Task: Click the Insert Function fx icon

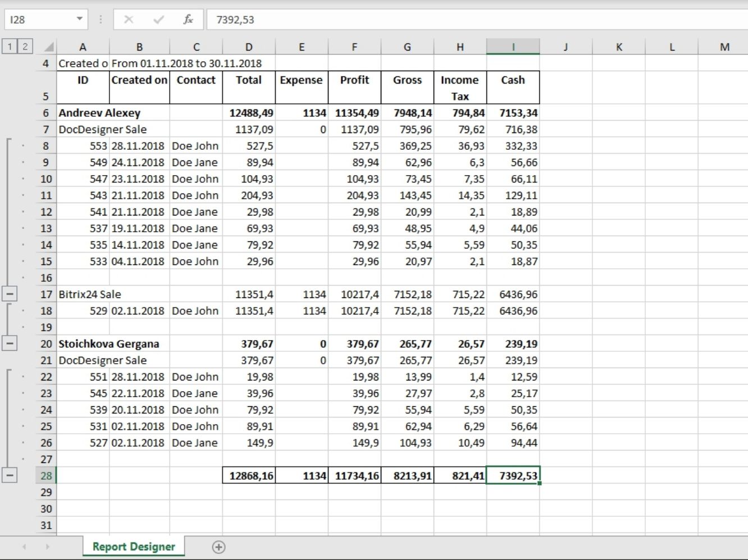Action: pyautogui.click(x=188, y=20)
